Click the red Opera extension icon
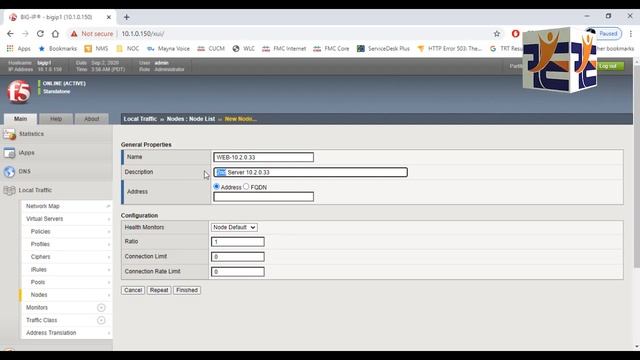This screenshot has width=640, height=360. [x=515, y=34]
